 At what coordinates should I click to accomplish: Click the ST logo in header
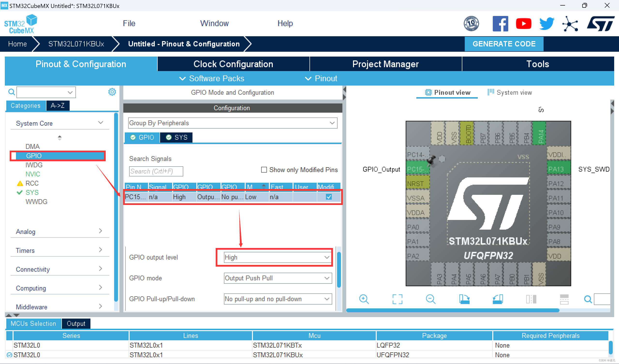click(x=600, y=24)
